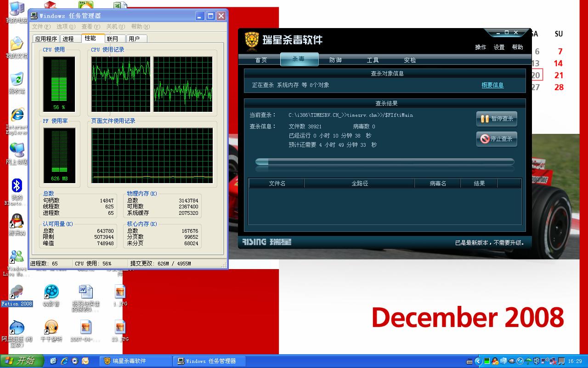Click the green Task Manager CPU tray icon
The width and height of the screenshot is (588, 368).
[x=486, y=361]
